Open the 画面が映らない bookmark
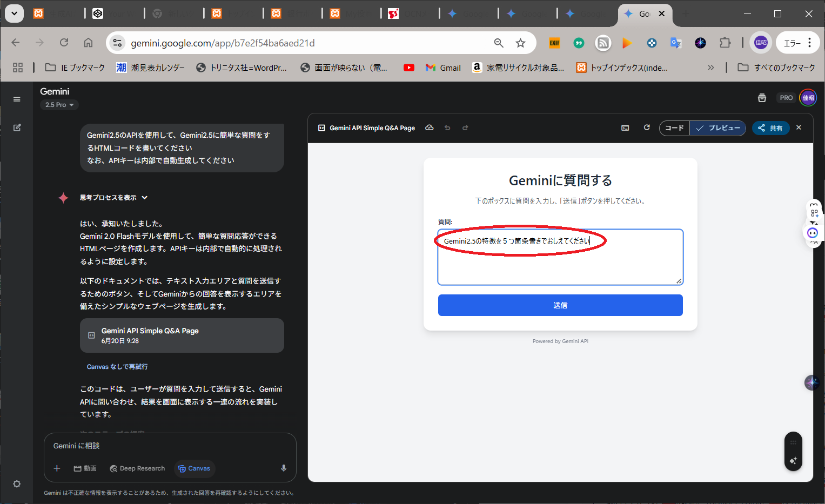The height and width of the screenshot is (504, 825). pyautogui.click(x=344, y=68)
